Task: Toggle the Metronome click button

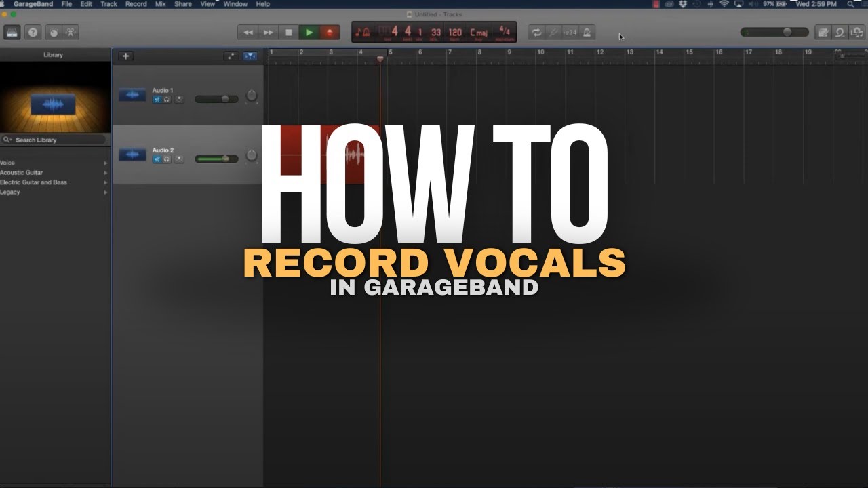Action: coord(587,32)
